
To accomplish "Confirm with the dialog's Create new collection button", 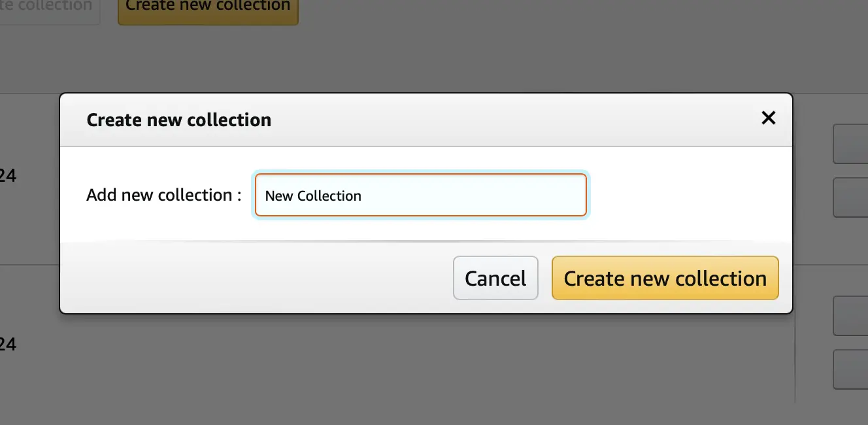I will click(665, 279).
